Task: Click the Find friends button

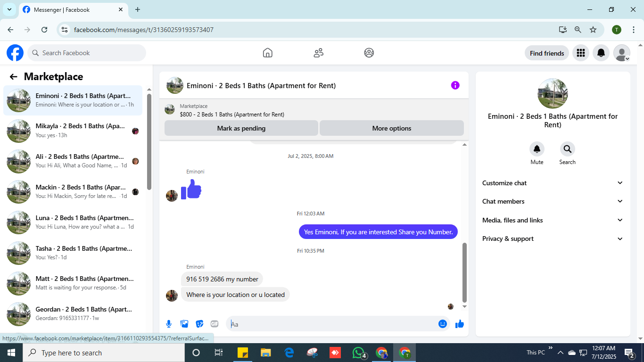Action: click(547, 53)
